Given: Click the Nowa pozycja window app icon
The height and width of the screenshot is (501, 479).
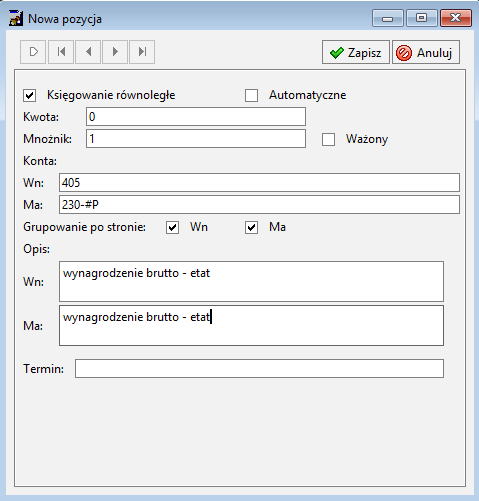Looking at the screenshot, I should [16, 19].
